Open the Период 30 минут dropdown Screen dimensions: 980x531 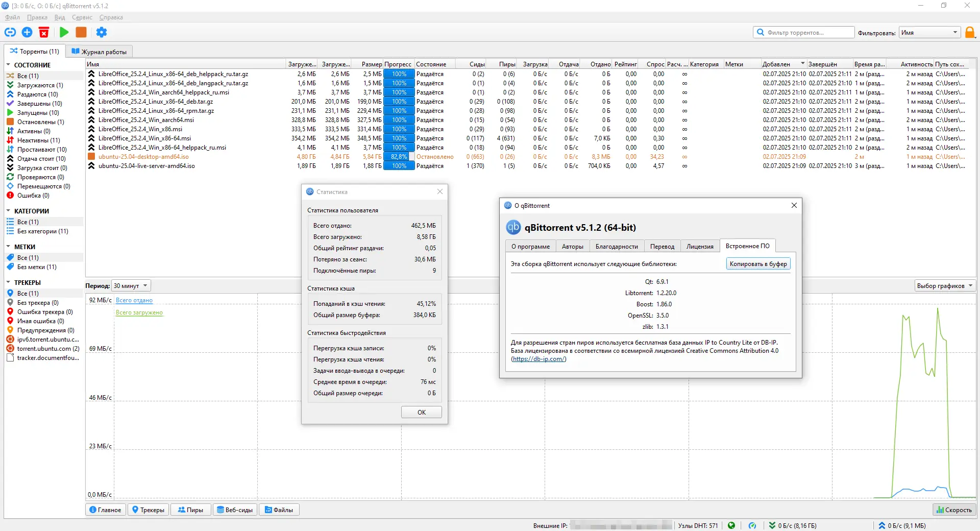pos(131,286)
